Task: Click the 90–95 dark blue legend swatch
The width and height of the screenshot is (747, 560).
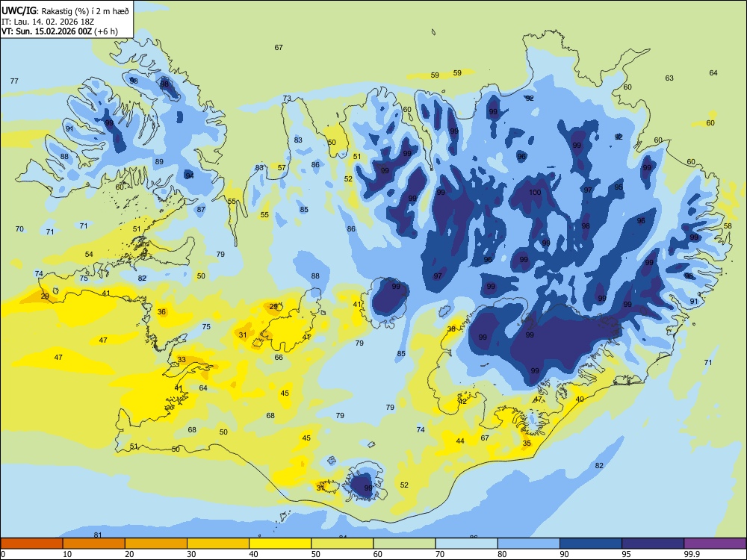Action: tap(591, 544)
